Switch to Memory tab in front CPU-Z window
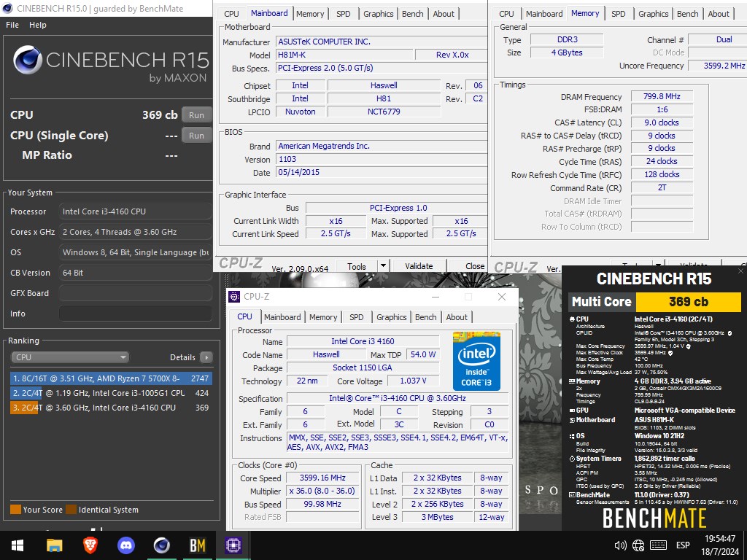The height and width of the screenshot is (560, 747). pos(323,317)
